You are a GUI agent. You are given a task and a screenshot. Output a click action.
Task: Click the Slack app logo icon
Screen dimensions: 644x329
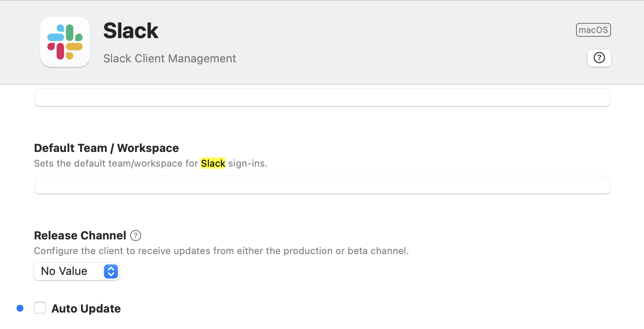(65, 42)
